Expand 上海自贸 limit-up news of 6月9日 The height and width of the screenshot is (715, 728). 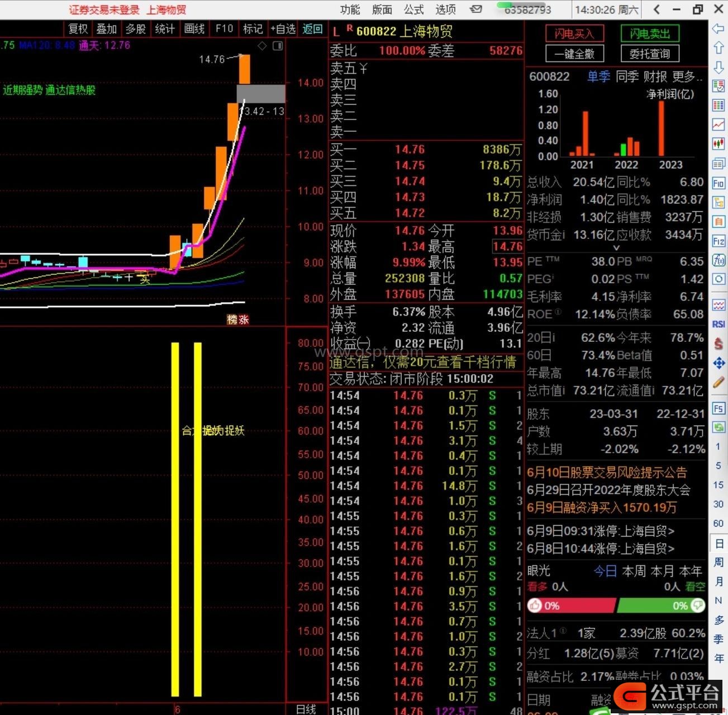pos(601,531)
